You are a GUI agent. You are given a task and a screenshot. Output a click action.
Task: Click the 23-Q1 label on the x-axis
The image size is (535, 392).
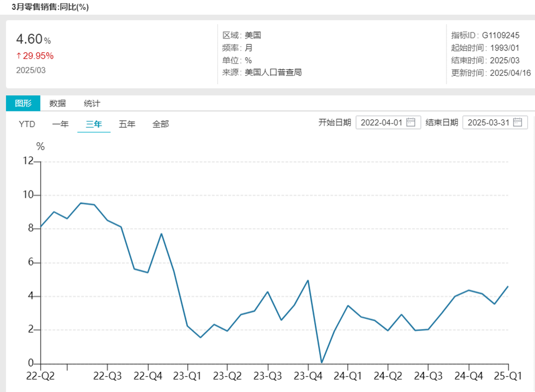tap(188, 376)
